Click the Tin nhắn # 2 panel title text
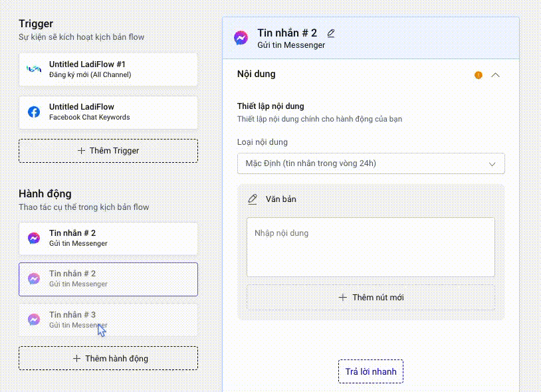The image size is (541, 392). pos(287,33)
